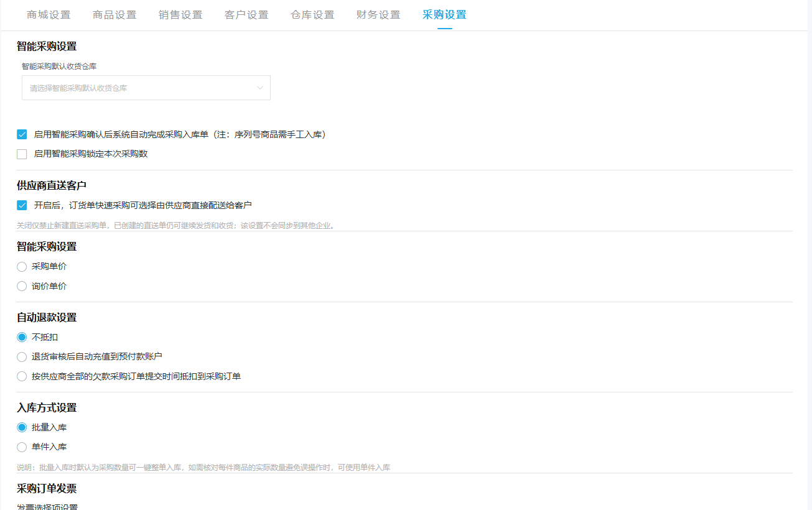Select 按供应商全部的欠款采购订单提交时间抵扣 option
Viewport: 812px width, 510px height.
point(22,376)
